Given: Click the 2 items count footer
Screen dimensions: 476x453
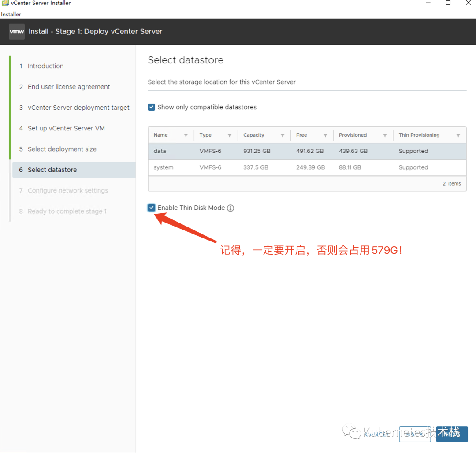Looking at the screenshot, I should click(452, 184).
